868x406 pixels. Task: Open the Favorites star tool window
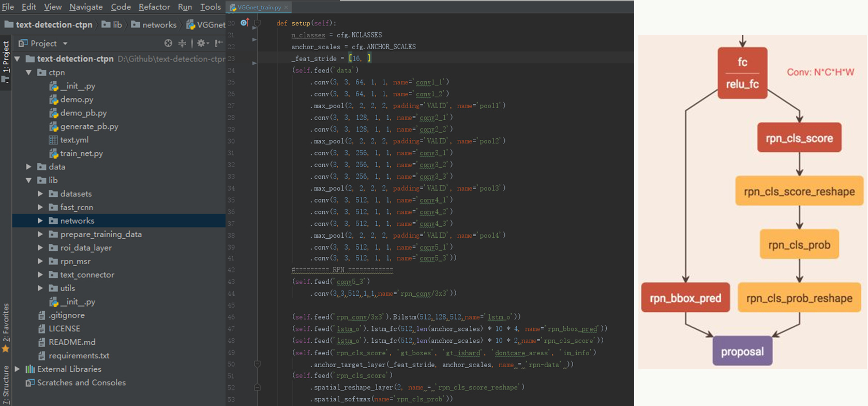click(x=6, y=349)
